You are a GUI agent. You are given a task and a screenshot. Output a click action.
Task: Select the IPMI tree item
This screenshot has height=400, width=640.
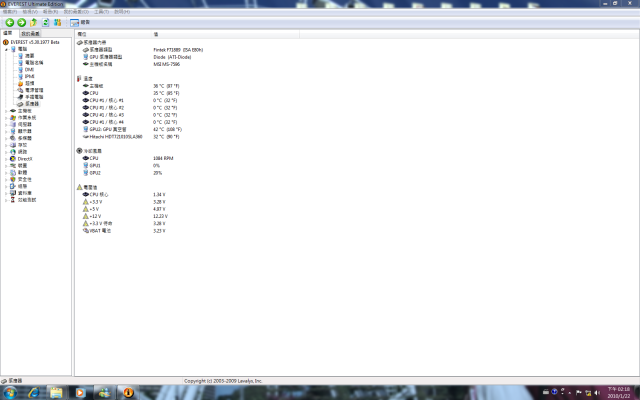coord(26,76)
